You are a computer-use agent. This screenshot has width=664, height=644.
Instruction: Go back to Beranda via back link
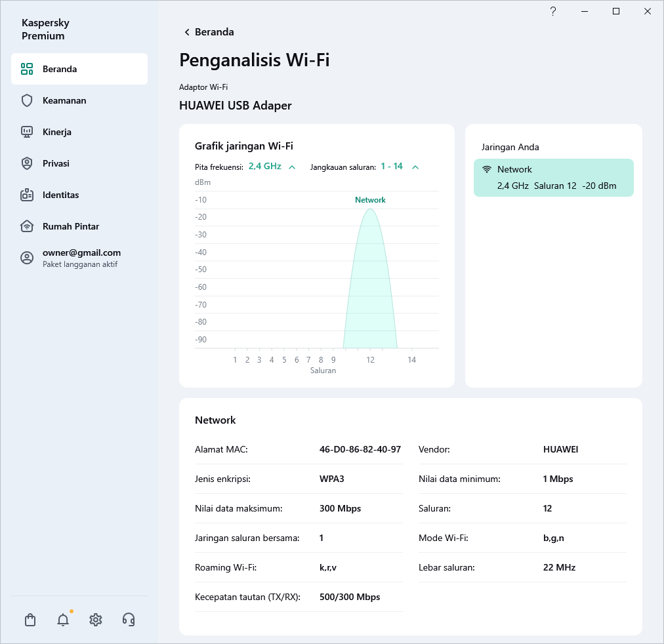coord(209,32)
